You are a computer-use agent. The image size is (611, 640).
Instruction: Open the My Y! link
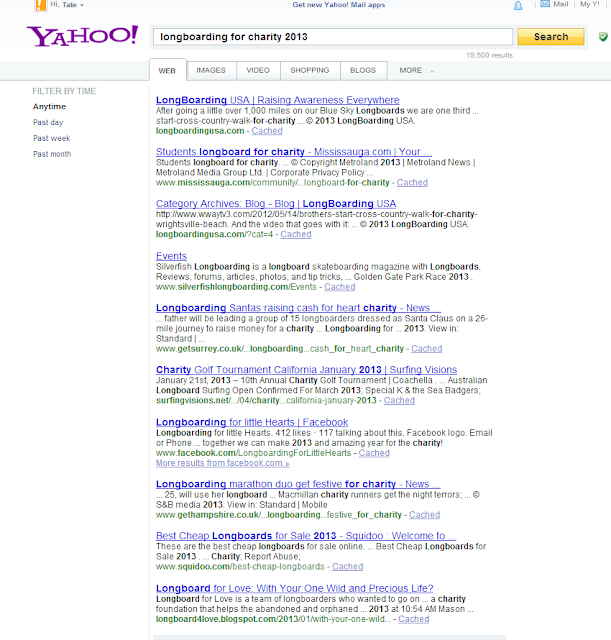[x=590, y=4]
